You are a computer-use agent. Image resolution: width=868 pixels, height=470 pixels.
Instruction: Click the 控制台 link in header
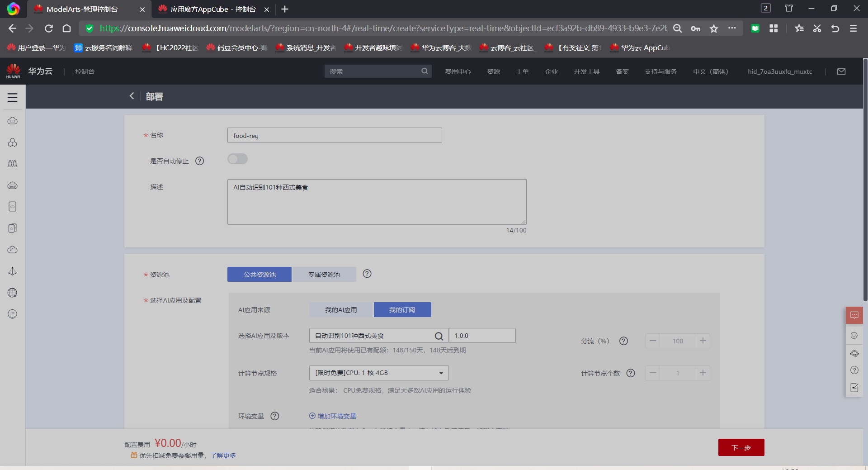[85, 71]
